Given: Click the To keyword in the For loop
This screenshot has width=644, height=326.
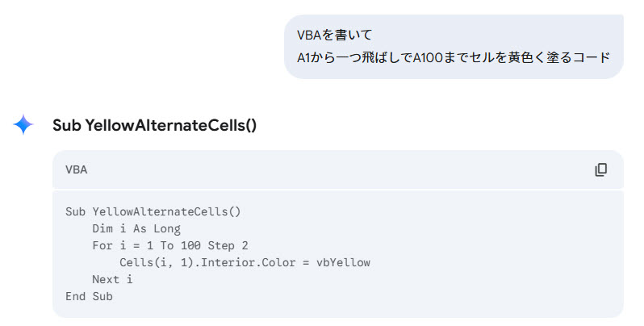Looking at the screenshot, I should (167, 246).
